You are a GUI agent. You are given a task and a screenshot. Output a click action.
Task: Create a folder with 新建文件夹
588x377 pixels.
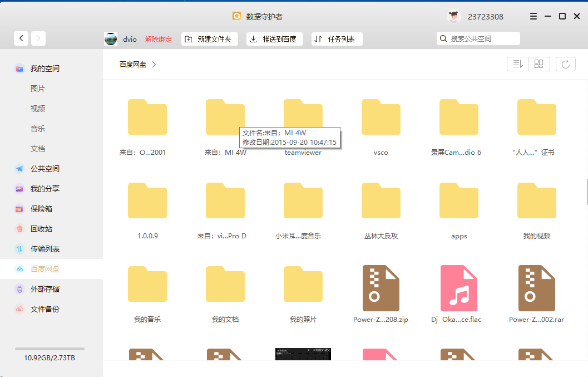(x=210, y=39)
